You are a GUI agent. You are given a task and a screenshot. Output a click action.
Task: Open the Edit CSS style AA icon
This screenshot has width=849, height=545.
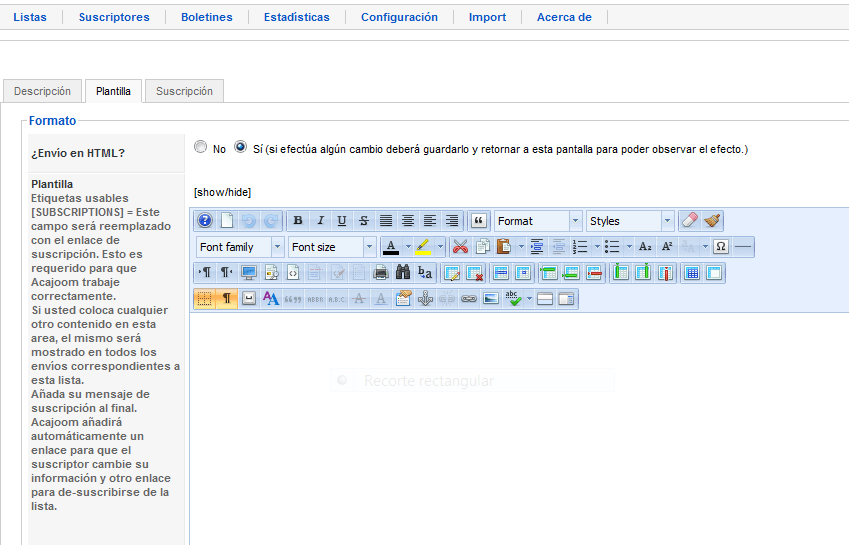pyautogui.click(x=271, y=299)
